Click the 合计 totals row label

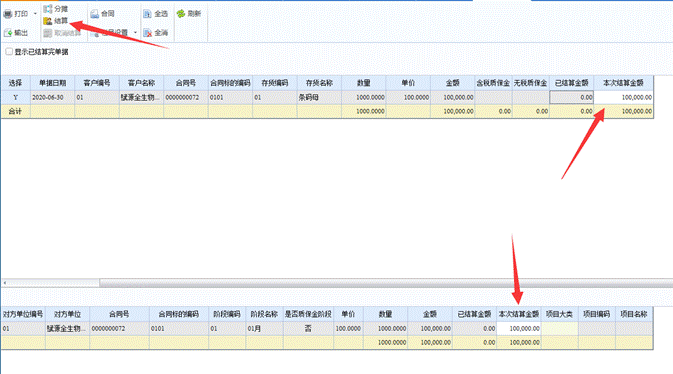tap(15, 111)
